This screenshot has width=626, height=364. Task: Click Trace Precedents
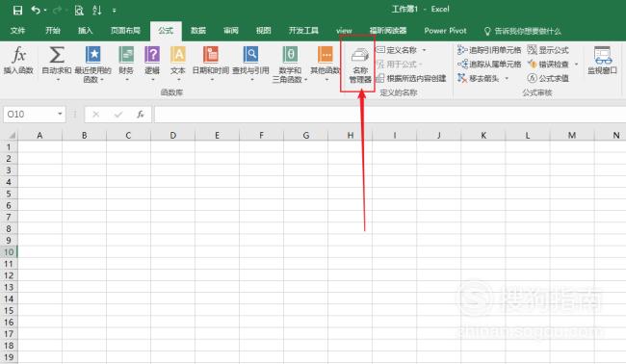pos(489,50)
